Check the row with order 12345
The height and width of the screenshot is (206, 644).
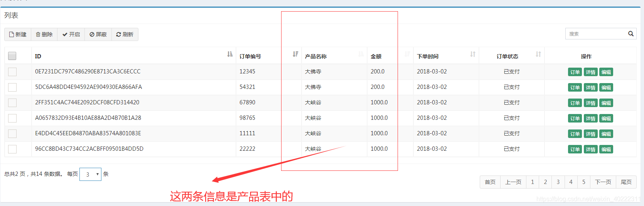12,72
